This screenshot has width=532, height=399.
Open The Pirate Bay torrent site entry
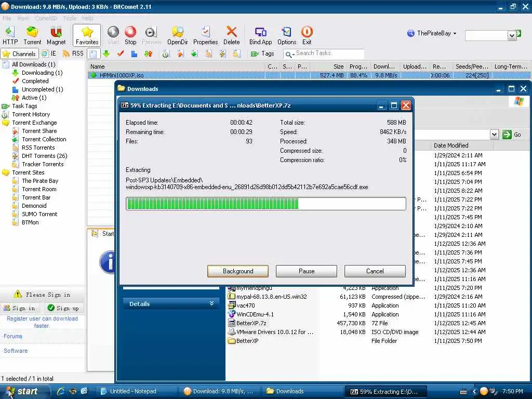[40, 181]
